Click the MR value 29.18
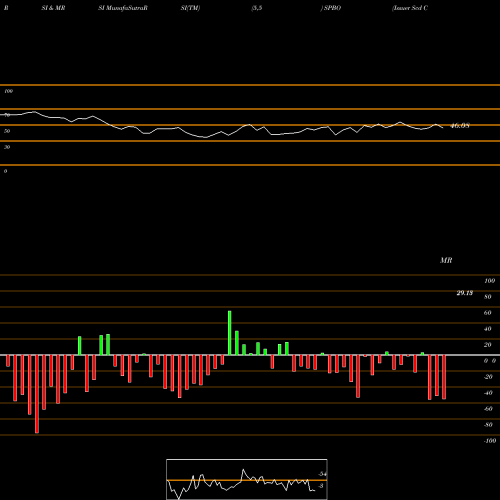The width and height of the screenshot is (500, 500). coord(465,293)
